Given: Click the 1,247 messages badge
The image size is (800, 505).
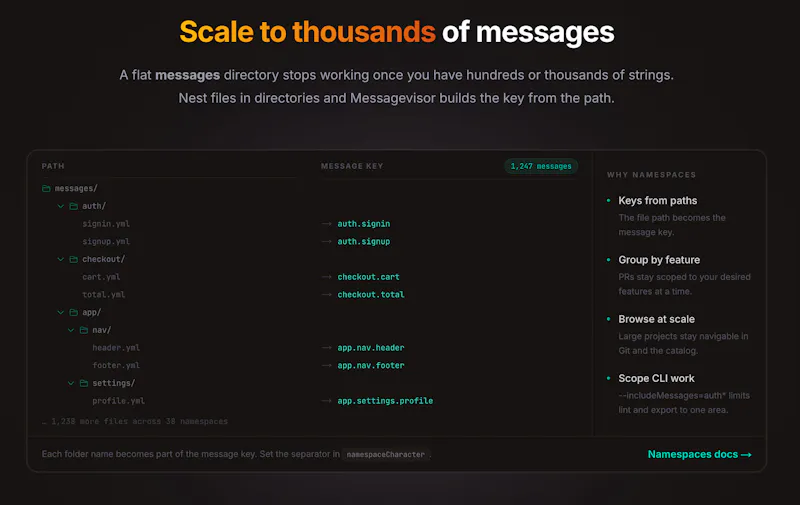Looking at the screenshot, I should pyautogui.click(x=541, y=166).
